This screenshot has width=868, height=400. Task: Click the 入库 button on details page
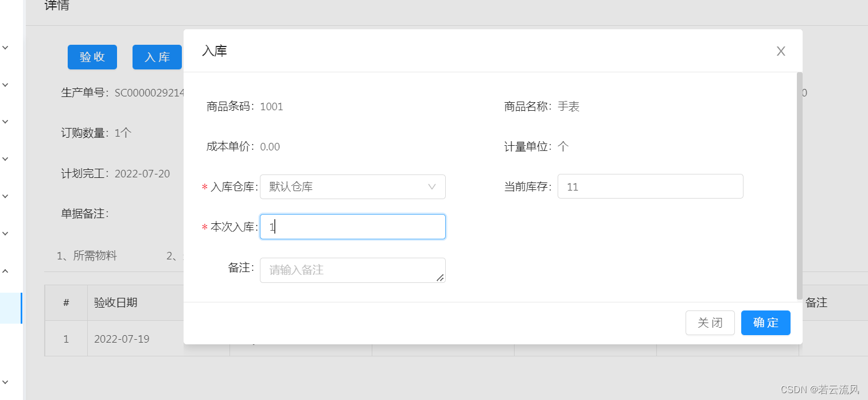click(157, 57)
